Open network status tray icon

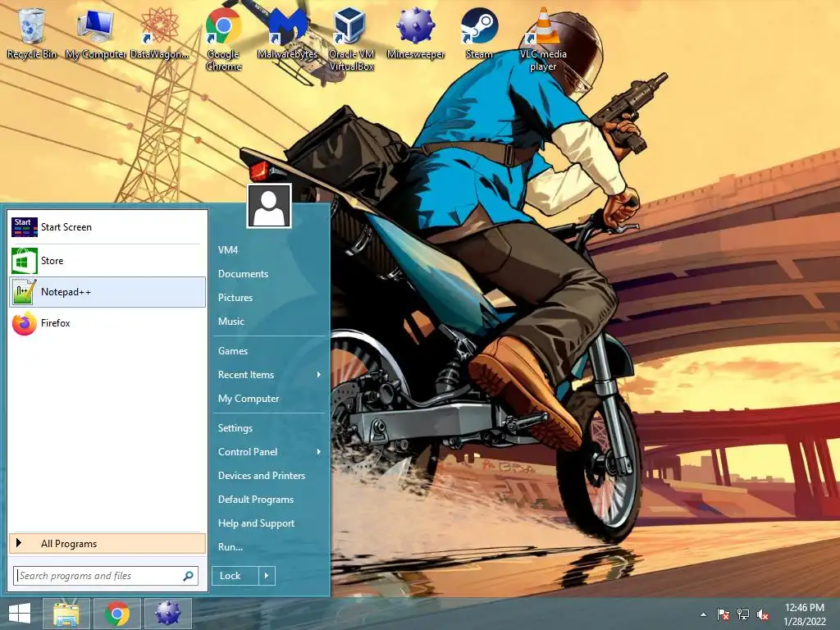[743, 614]
